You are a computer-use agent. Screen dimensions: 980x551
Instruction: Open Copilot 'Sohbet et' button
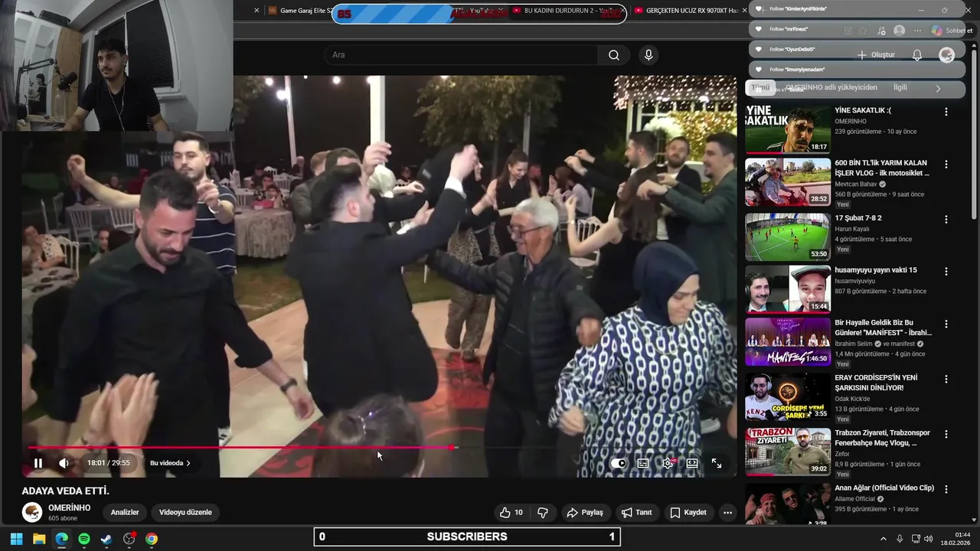point(952,31)
